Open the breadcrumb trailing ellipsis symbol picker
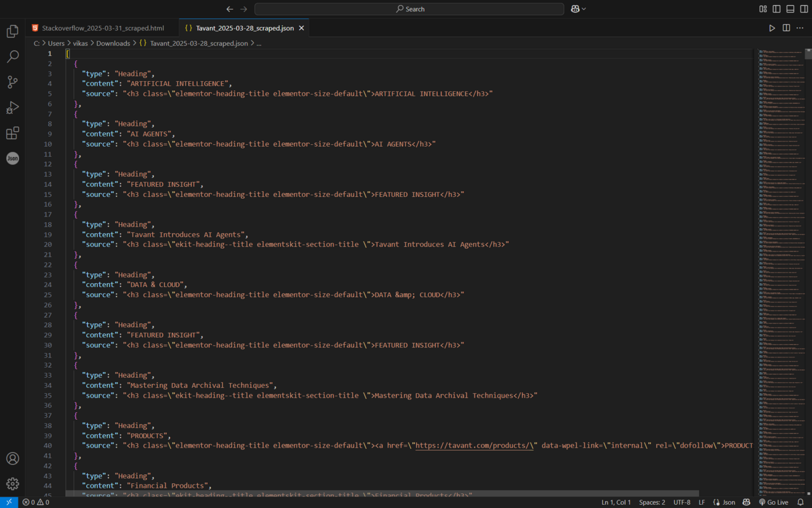This screenshot has width=812, height=508. (x=259, y=43)
